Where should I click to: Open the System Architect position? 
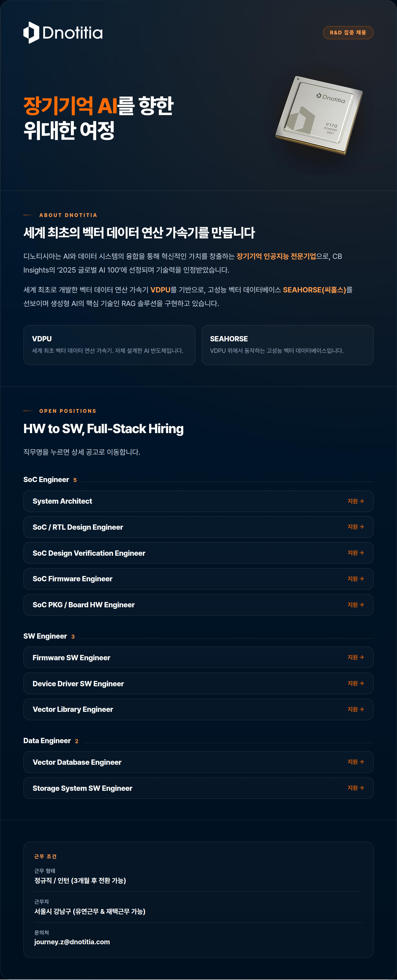click(198, 501)
